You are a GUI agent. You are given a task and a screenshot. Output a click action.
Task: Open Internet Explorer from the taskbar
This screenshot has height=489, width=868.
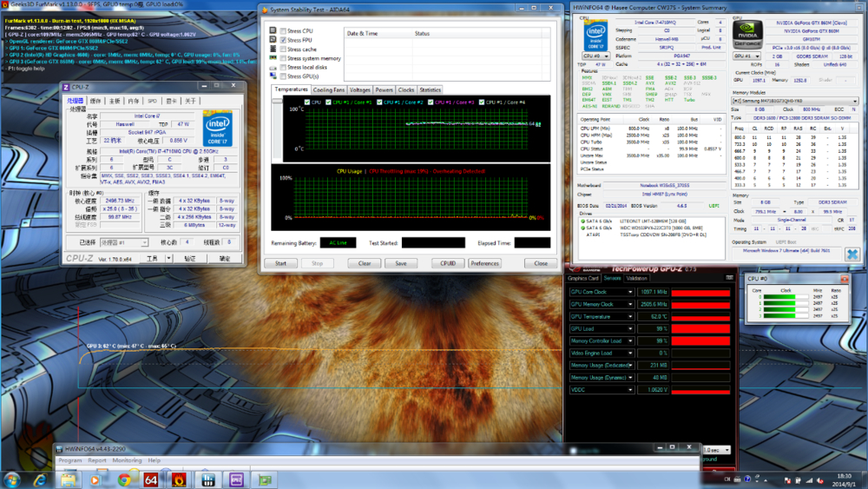pyautogui.click(x=41, y=479)
